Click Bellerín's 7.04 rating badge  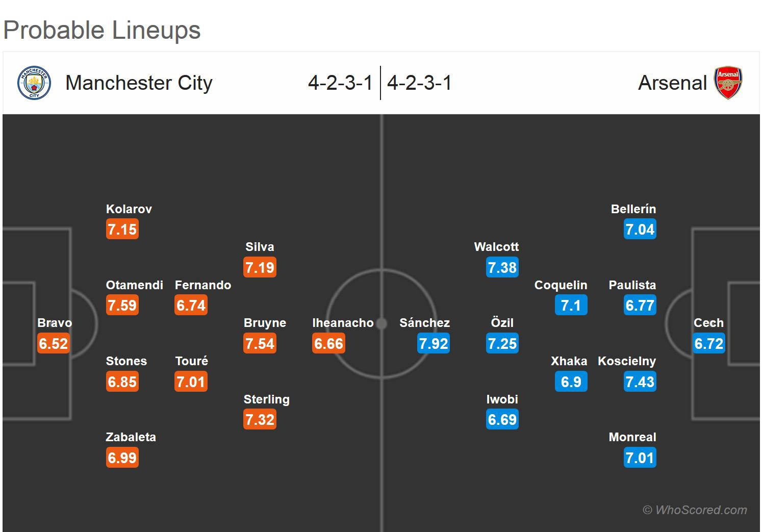(640, 230)
